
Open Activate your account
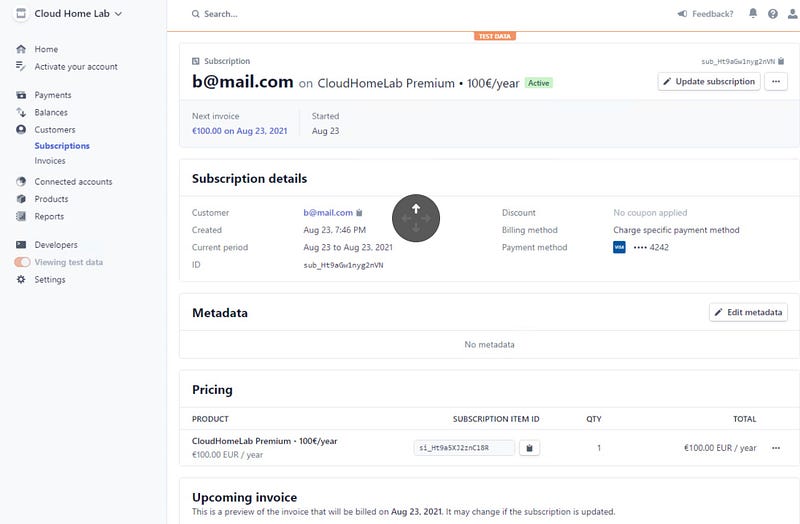(76, 66)
